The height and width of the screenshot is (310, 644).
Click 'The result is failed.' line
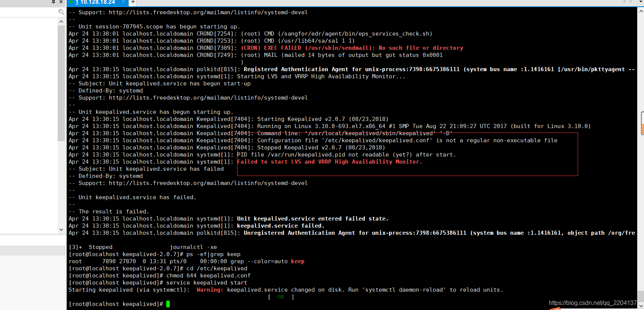(114, 212)
